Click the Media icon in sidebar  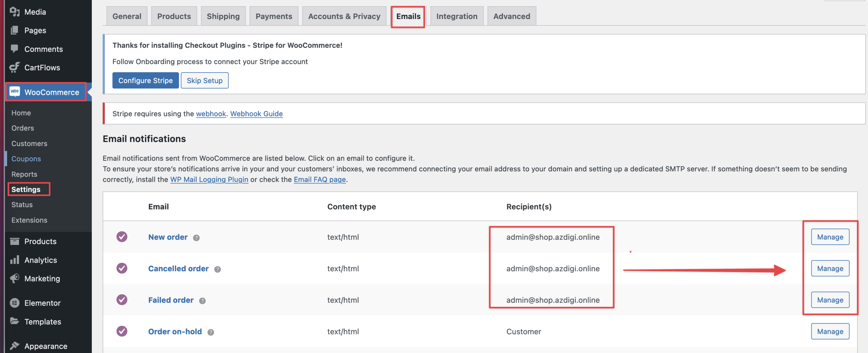pos(15,12)
